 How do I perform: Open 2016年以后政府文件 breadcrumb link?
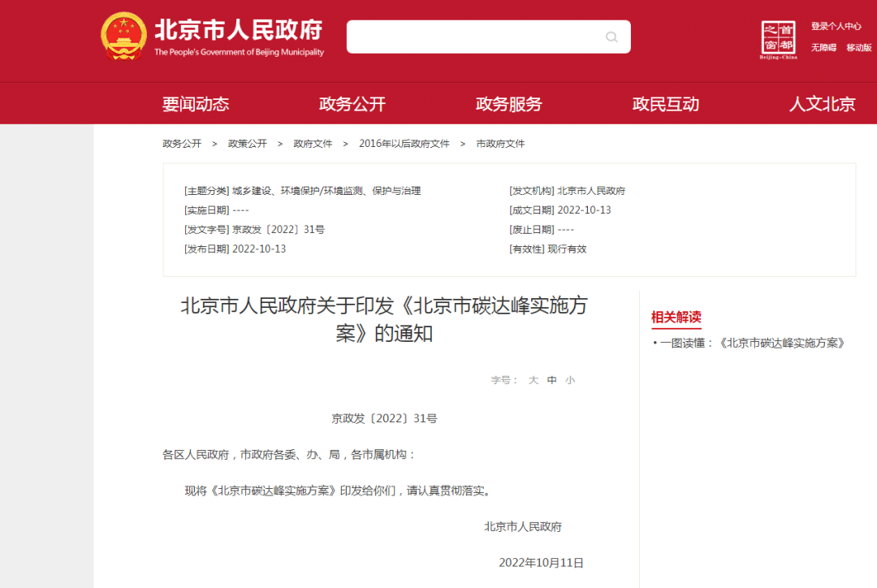tap(404, 144)
